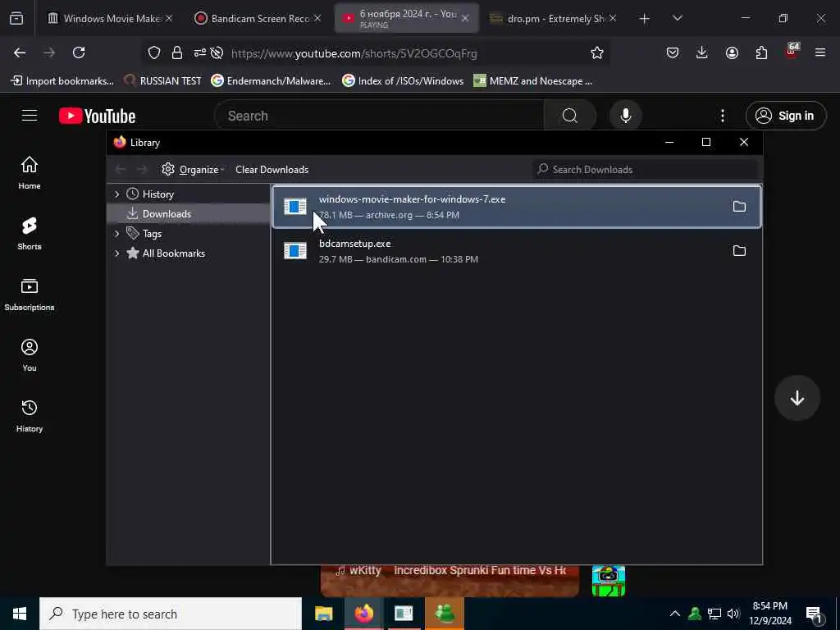Expand the Tags tree item

click(x=116, y=234)
